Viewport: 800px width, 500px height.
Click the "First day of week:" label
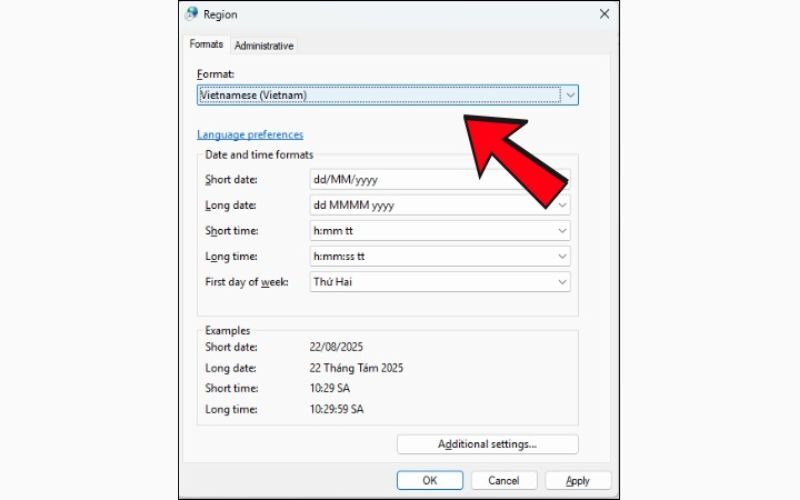247,282
